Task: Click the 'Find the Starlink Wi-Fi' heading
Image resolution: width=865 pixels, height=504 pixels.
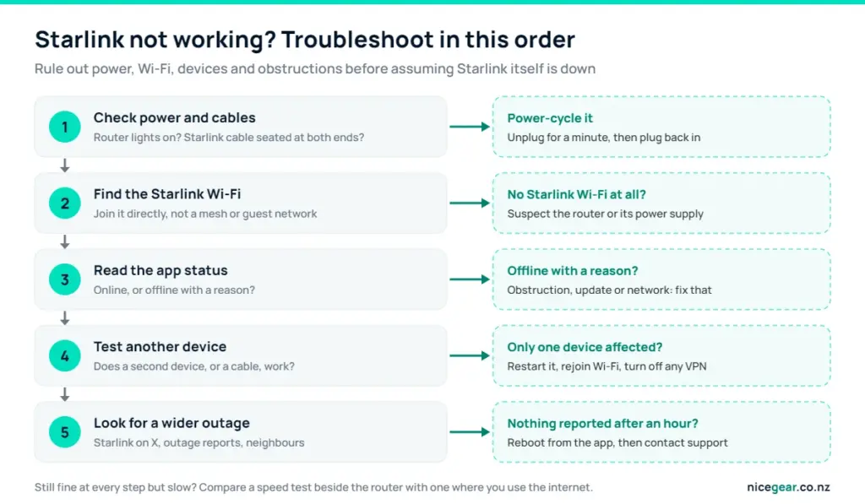Action: [167, 194]
